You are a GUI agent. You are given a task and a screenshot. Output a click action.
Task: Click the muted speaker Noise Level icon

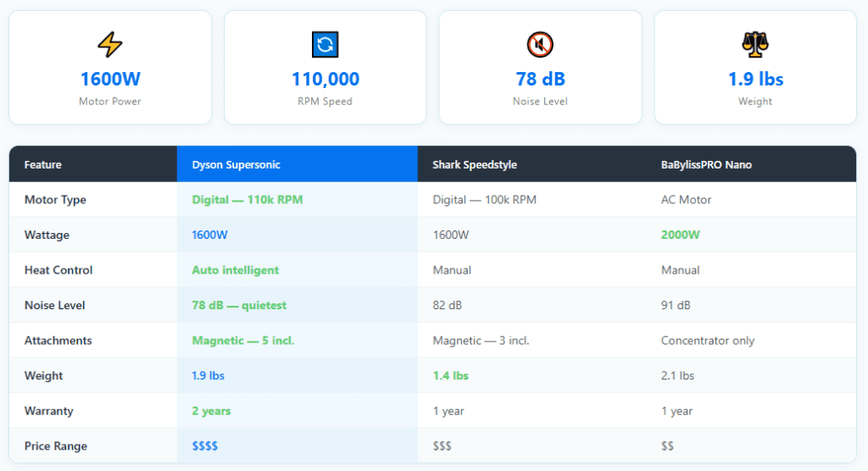click(540, 44)
